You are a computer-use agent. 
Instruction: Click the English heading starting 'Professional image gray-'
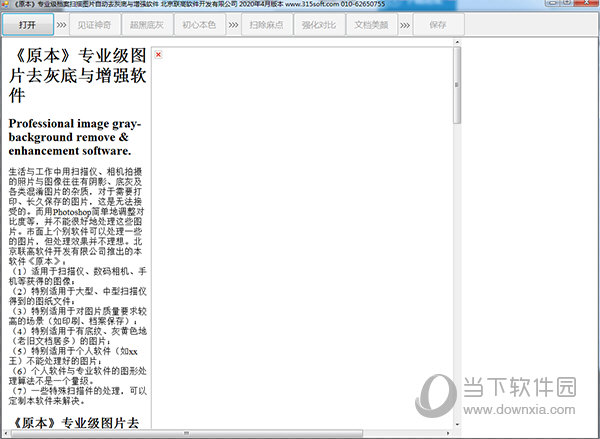[x=75, y=137]
